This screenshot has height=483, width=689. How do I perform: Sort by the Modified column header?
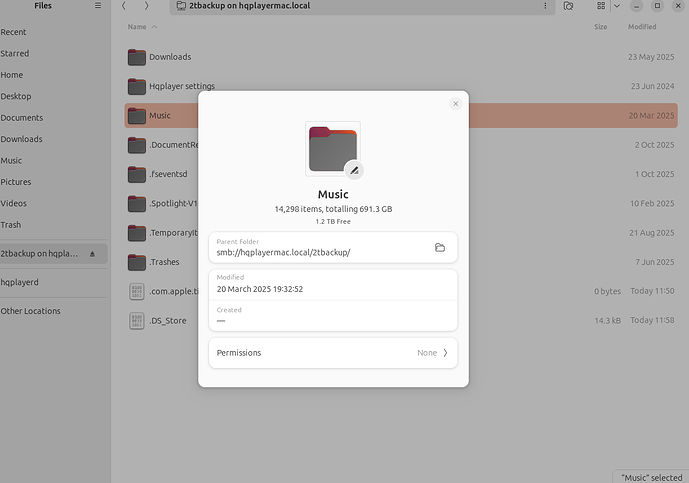[642, 27]
